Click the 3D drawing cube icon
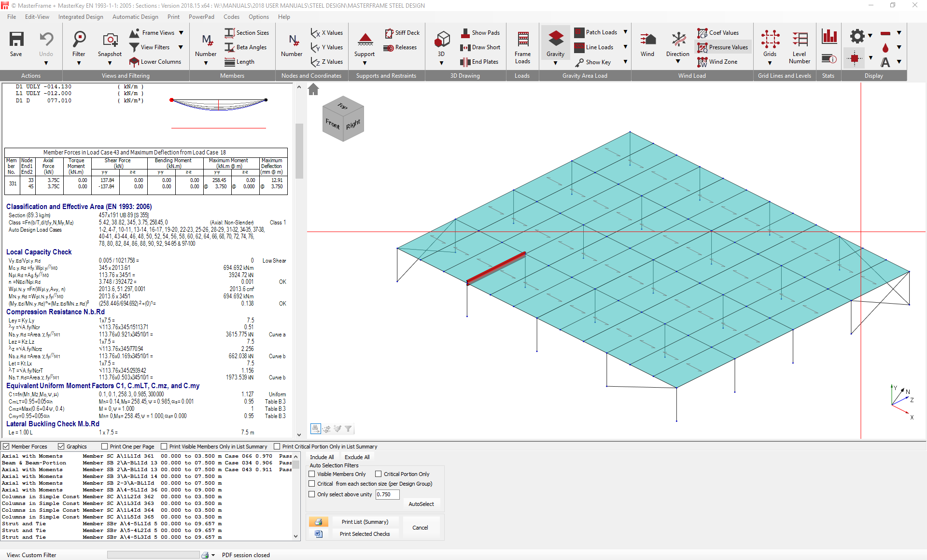The width and height of the screenshot is (927, 560). pos(441,40)
